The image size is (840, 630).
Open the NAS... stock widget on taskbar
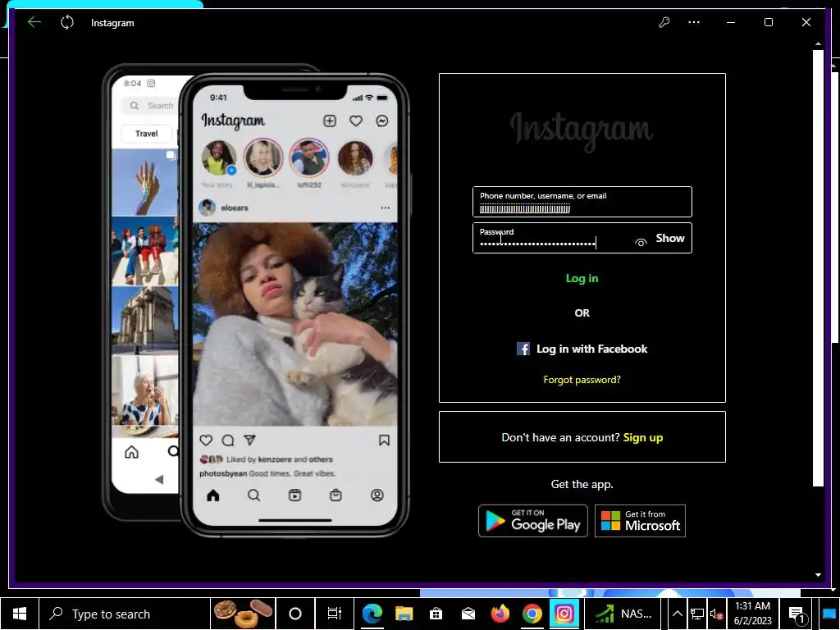pos(623,614)
